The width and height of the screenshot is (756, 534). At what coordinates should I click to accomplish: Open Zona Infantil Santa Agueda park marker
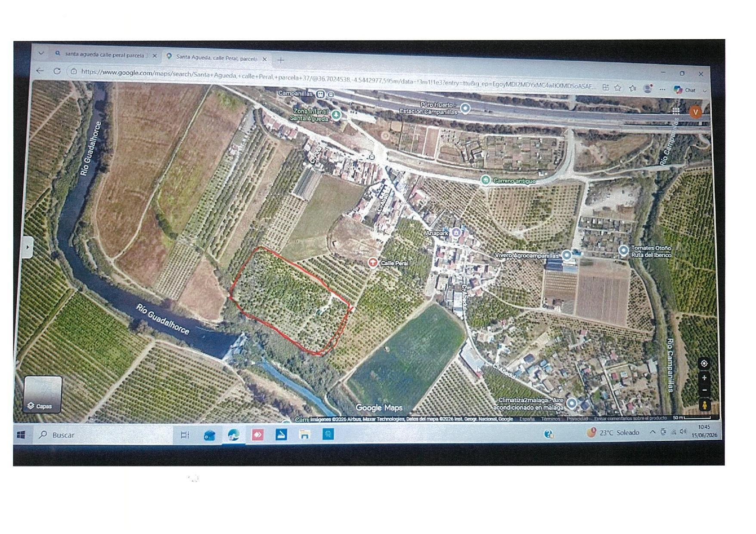tap(337, 114)
